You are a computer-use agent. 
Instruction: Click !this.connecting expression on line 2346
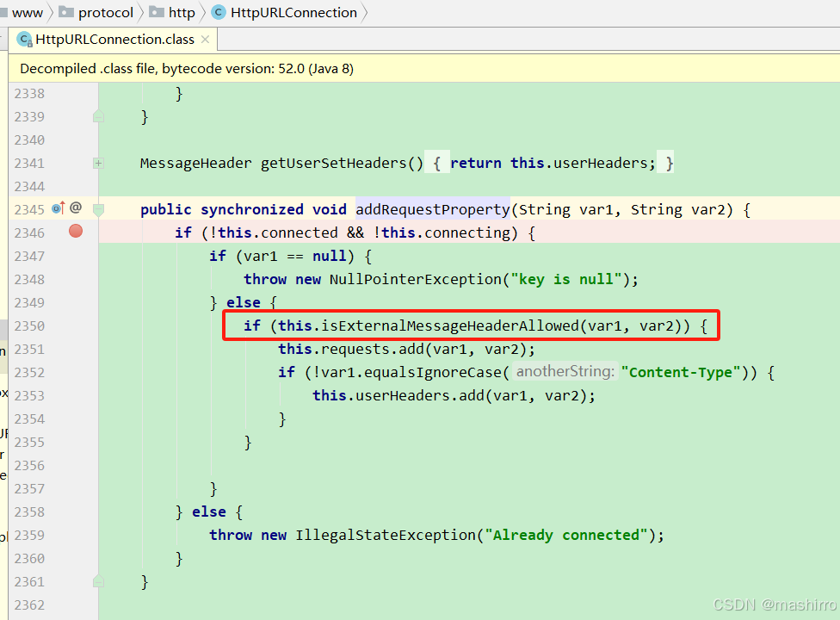pyautogui.click(x=442, y=232)
